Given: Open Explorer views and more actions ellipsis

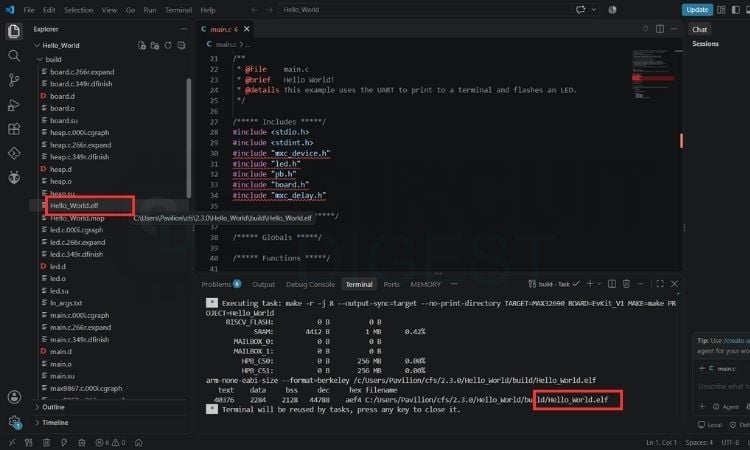Looking at the screenshot, I should coord(183,29).
